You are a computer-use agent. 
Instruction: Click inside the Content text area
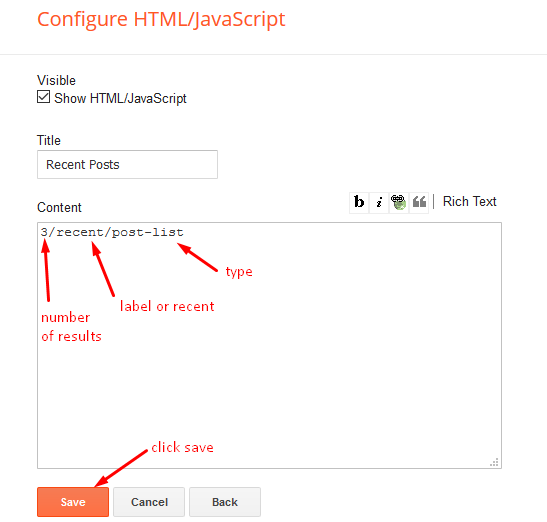point(269,345)
